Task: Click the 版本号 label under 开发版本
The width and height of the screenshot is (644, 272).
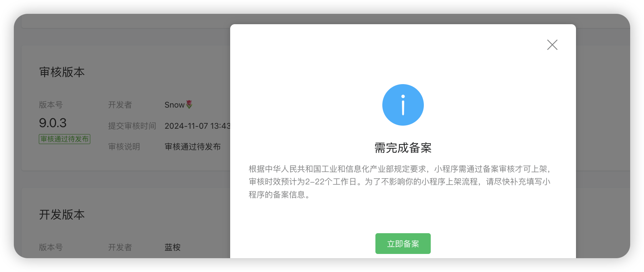Action: (x=51, y=247)
